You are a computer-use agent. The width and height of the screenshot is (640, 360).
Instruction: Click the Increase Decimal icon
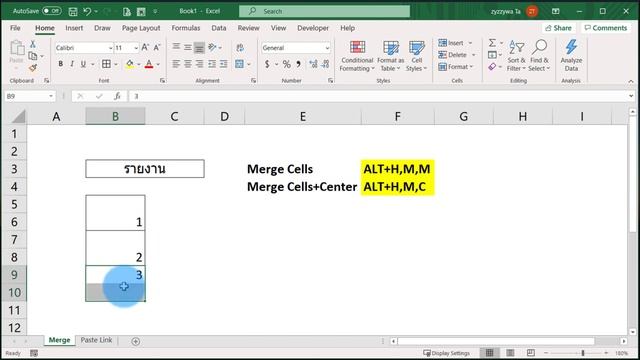click(313, 64)
